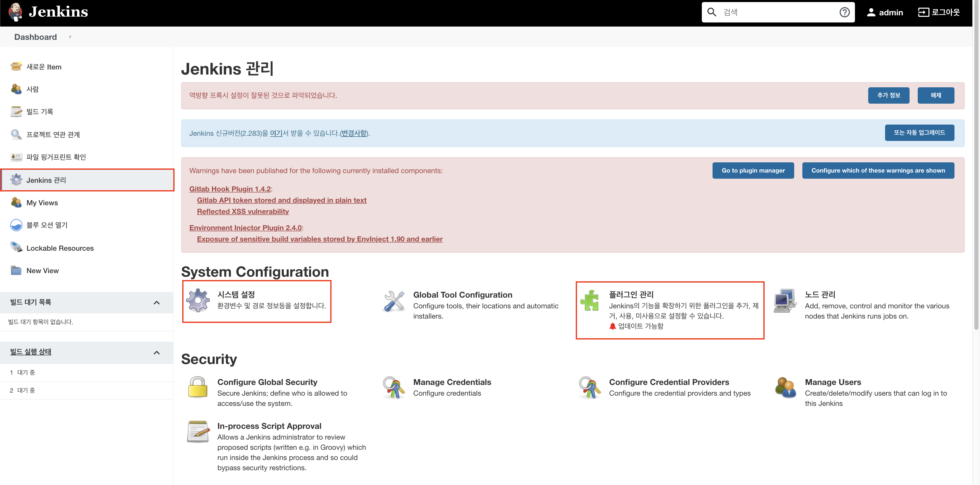Click the 새로운 Item box icon
Screen dimensions: 980x485
(x=16, y=67)
